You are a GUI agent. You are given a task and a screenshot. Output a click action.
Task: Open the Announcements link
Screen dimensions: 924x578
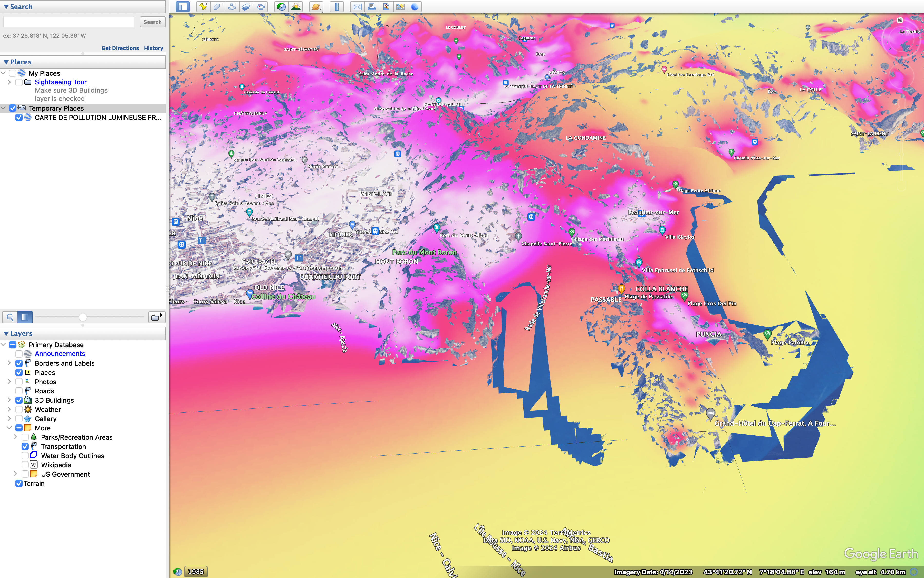pos(60,354)
